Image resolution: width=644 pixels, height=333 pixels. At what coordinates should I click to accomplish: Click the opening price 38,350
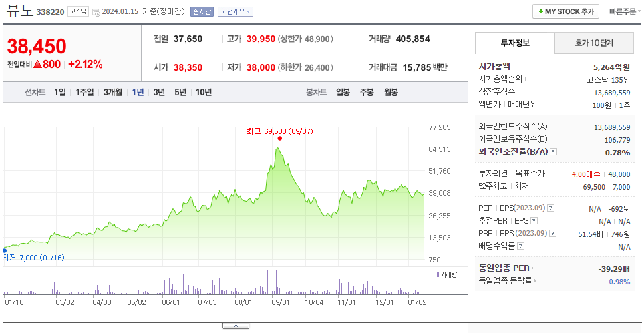pos(188,67)
